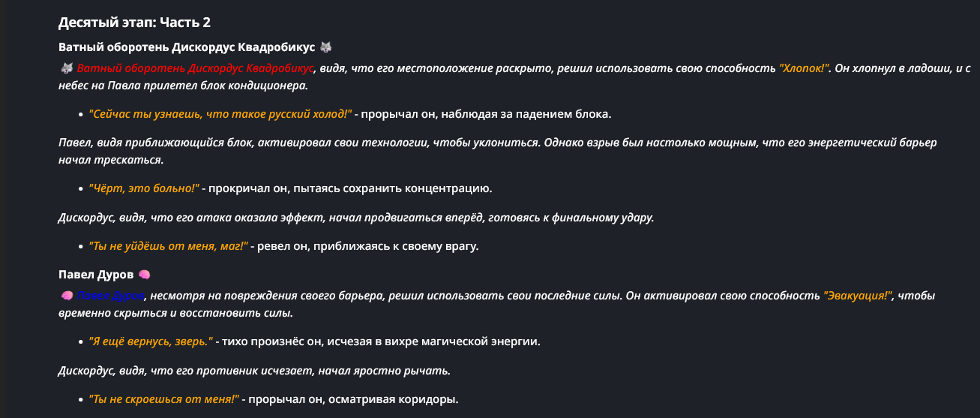Click the quote "Ты не уйдёшь от меня, маг!"
This screenshot has height=418, width=980.
tap(168, 245)
